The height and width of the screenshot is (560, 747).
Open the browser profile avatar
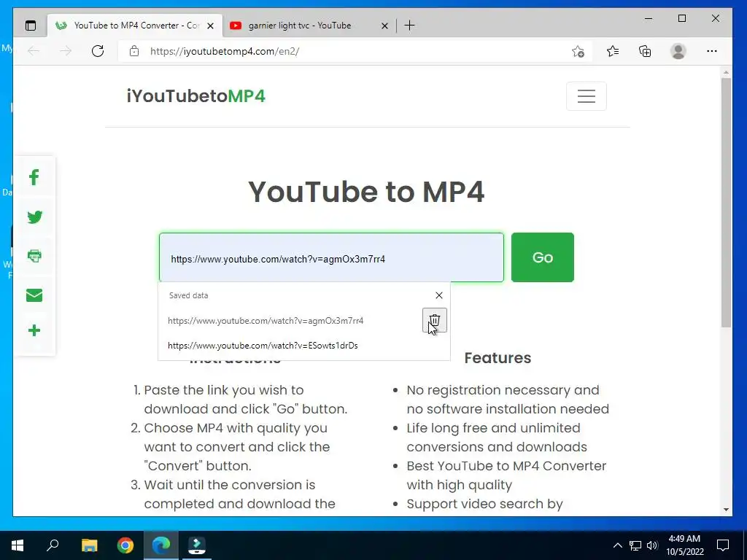click(x=678, y=51)
